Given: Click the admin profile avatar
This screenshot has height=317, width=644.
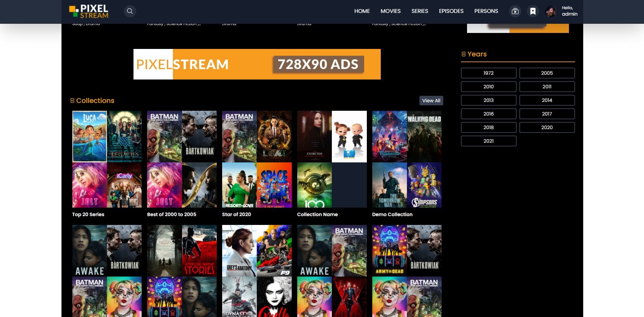Looking at the screenshot, I should (551, 11).
